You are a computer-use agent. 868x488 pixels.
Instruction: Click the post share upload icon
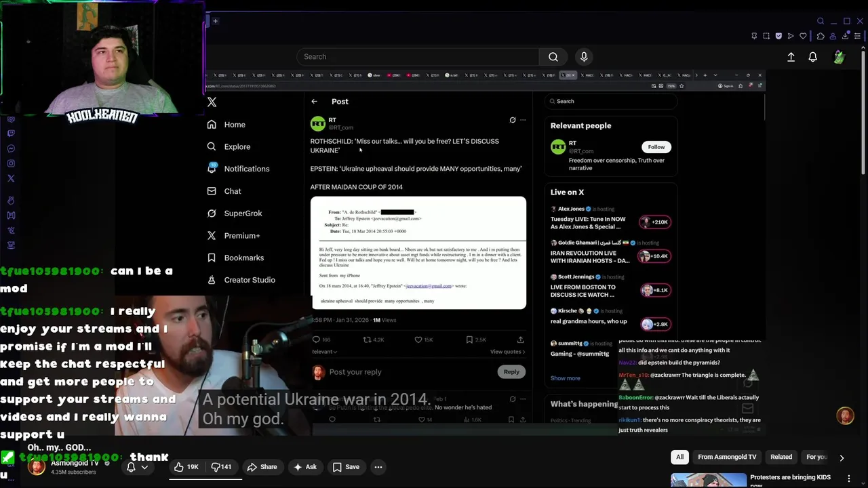coord(521,340)
